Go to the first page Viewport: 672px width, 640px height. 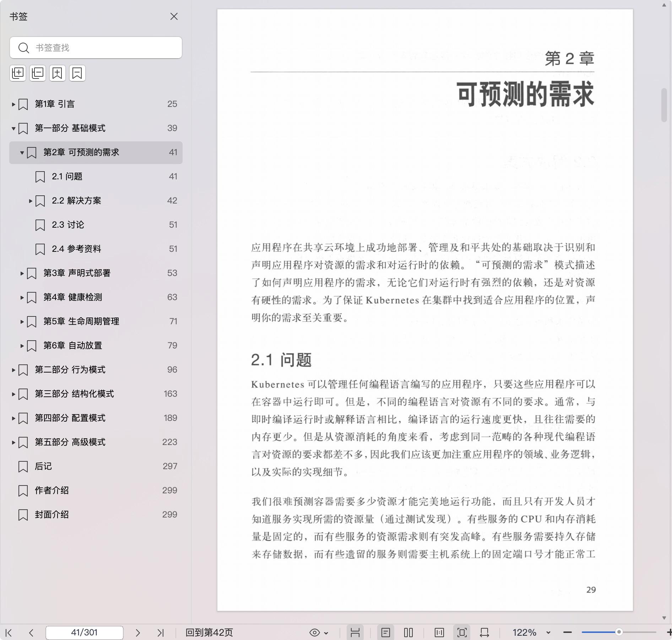9,633
